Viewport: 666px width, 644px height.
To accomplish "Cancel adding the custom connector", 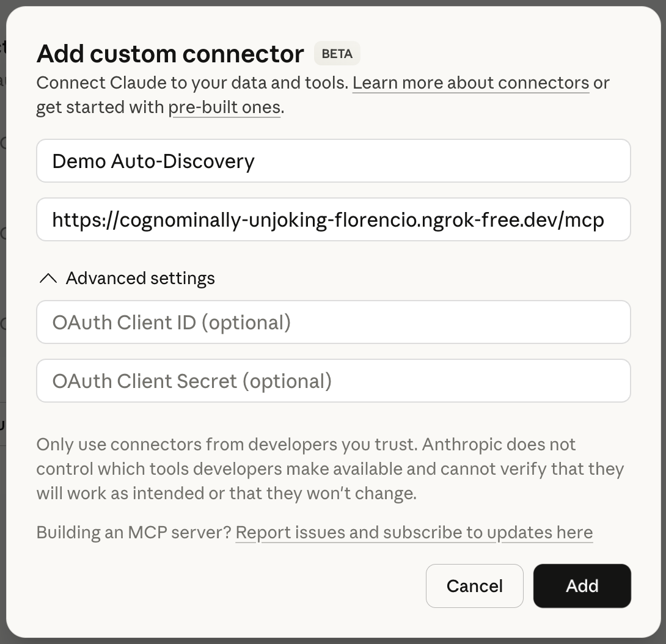I will click(x=474, y=586).
